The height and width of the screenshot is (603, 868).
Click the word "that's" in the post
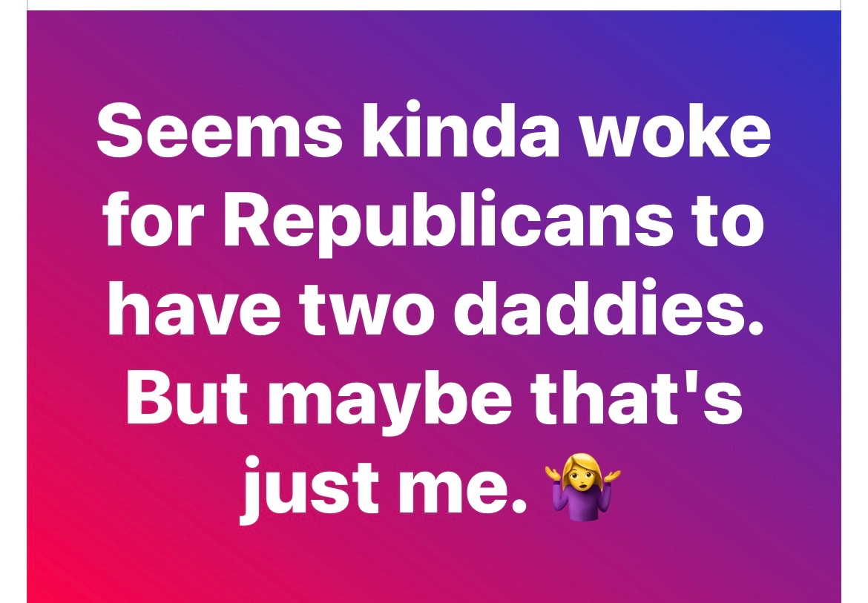pyautogui.click(x=636, y=397)
